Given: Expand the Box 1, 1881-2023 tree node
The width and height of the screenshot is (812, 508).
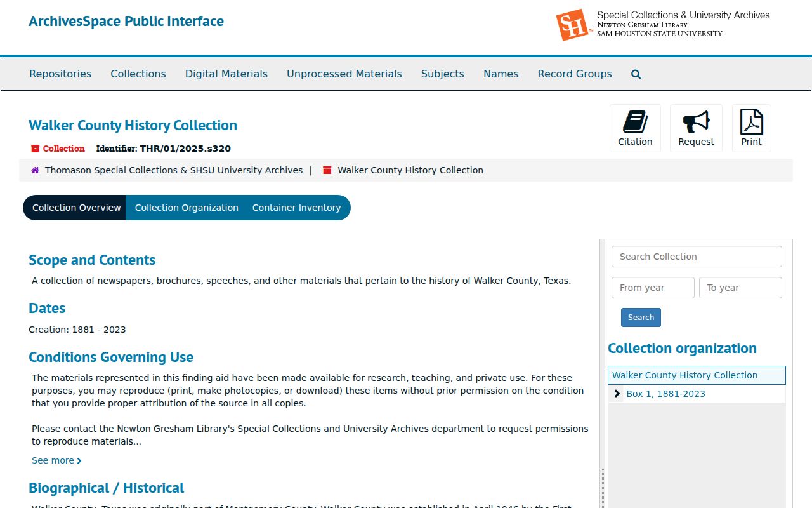Looking at the screenshot, I should point(617,394).
